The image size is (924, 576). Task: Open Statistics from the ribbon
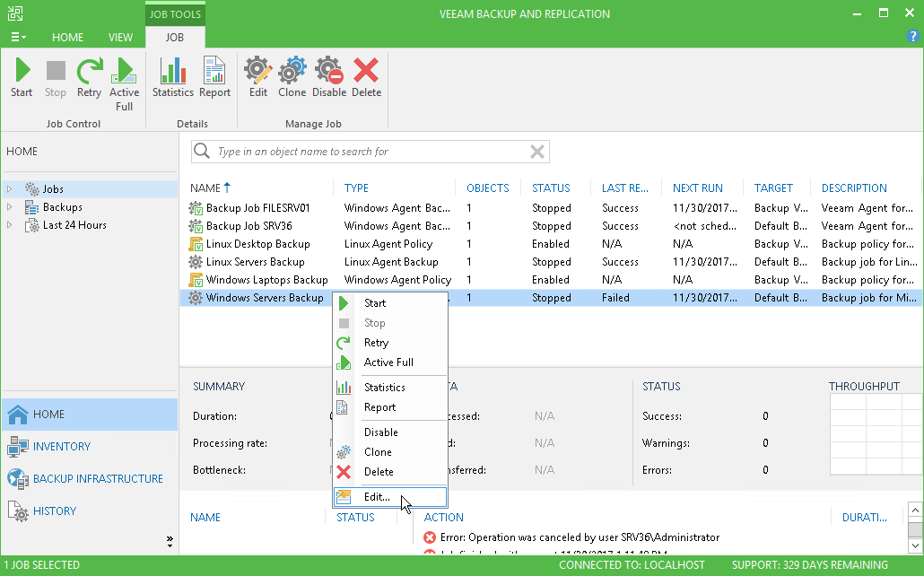point(172,77)
